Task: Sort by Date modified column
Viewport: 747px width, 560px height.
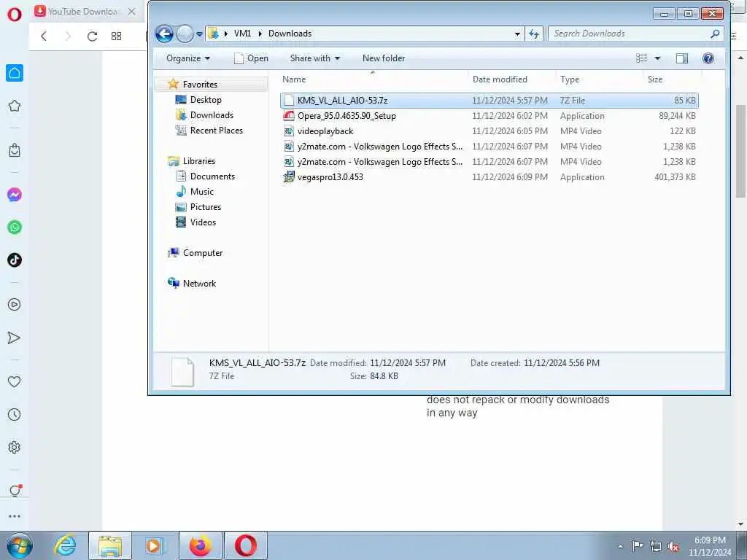Action: coord(511,79)
